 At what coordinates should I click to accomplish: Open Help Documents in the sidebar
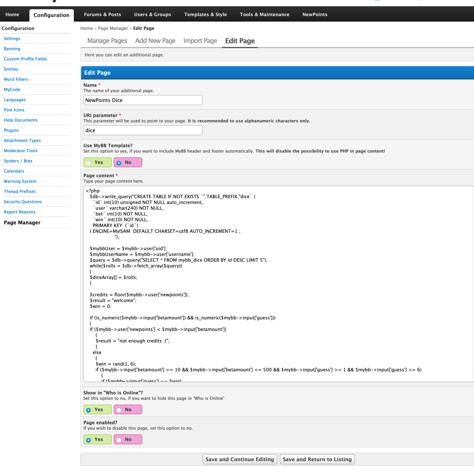click(21, 120)
